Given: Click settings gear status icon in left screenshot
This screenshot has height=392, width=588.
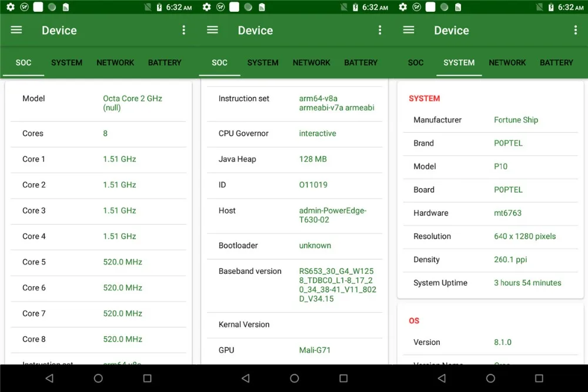Looking at the screenshot, I should tap(11, 7).
